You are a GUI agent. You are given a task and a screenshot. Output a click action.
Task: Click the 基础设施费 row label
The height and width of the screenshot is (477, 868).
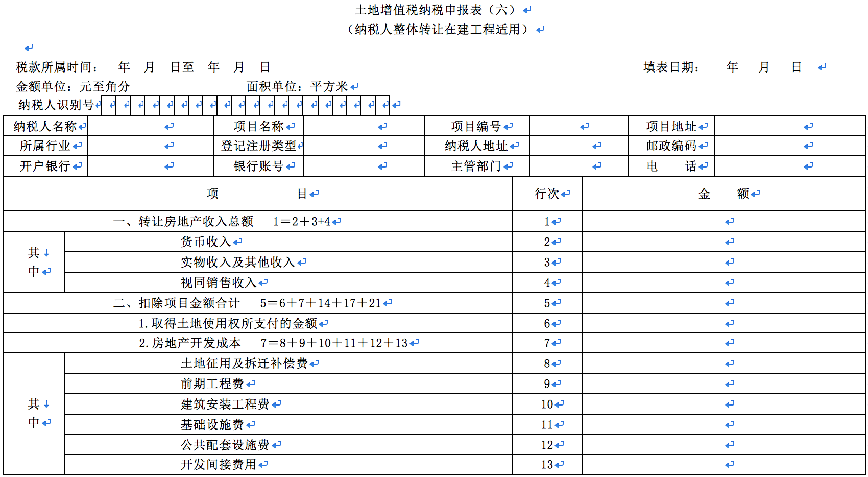coord(288,424)
